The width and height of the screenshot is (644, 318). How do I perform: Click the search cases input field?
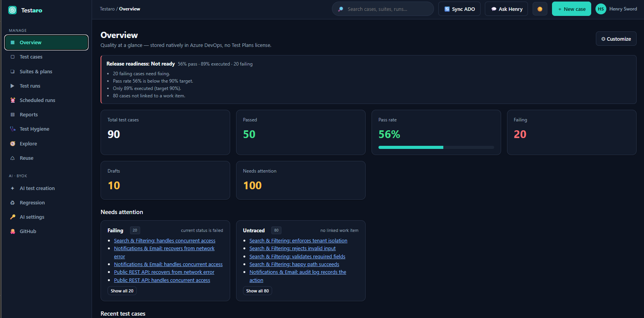[x=383, y=9]
